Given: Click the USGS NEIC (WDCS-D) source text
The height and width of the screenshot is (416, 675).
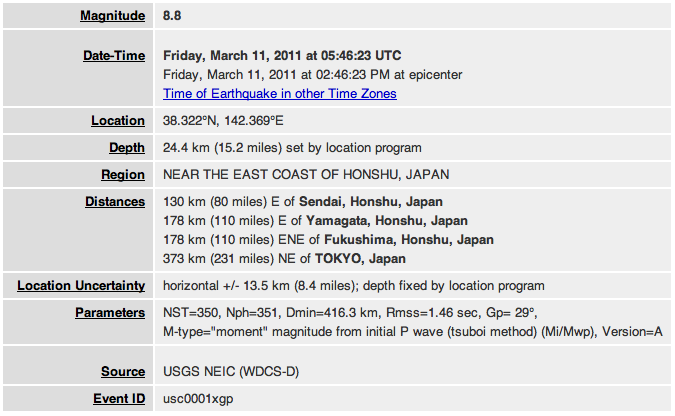Looking at the screenshot, I should pyautogui.click(x=231, y=371).
